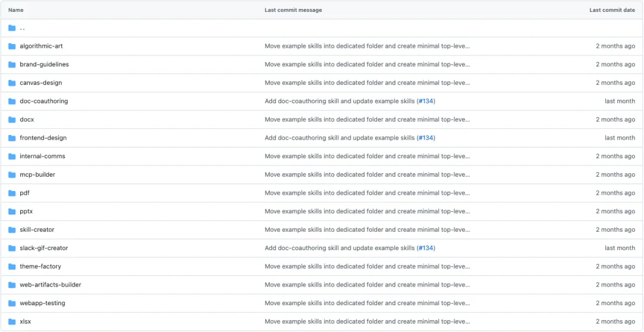Open pull request #134 in doc-coauthoring row
Viewport: 644px width, 332px height.
[x=426, y=102]
